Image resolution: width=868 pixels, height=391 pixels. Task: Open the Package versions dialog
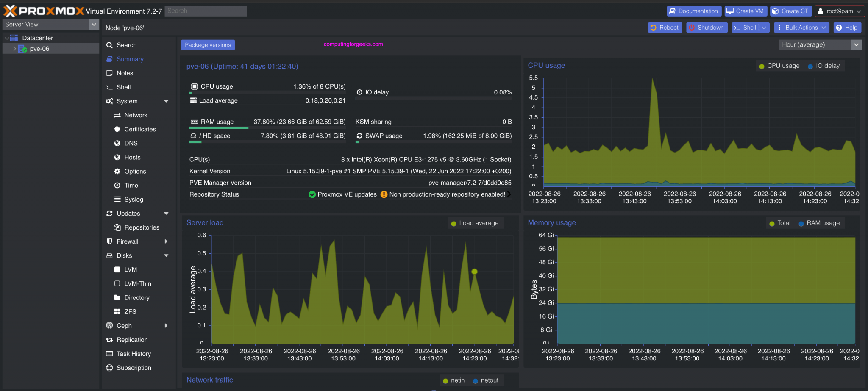(208, 44)
